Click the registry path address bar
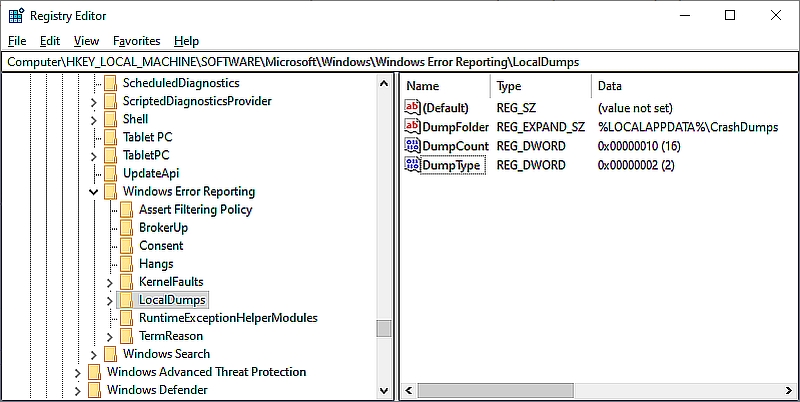The height and width of the screenshot is (402, 800). pos(399,62)
